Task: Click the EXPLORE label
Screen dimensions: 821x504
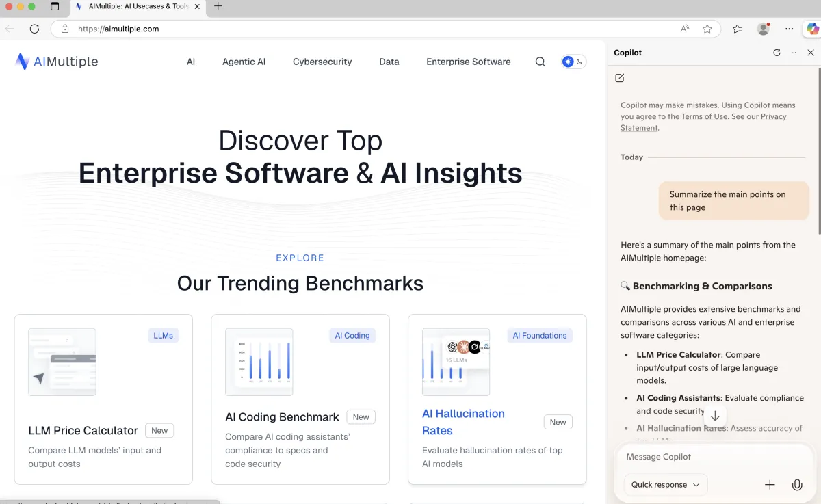Action: click(300, 258)
